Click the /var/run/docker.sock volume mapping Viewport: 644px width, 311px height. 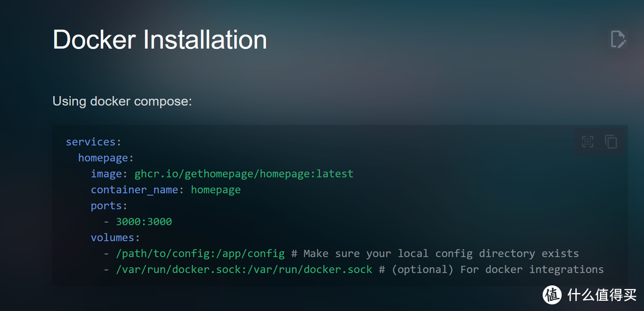click(244, 270)
